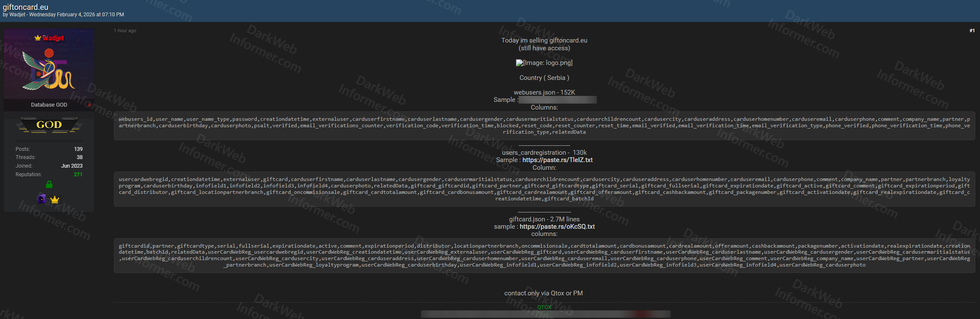Click the crown icon beside the Wadjet username
Viewport: 980px width, 319px height.
tap(38, 38)
